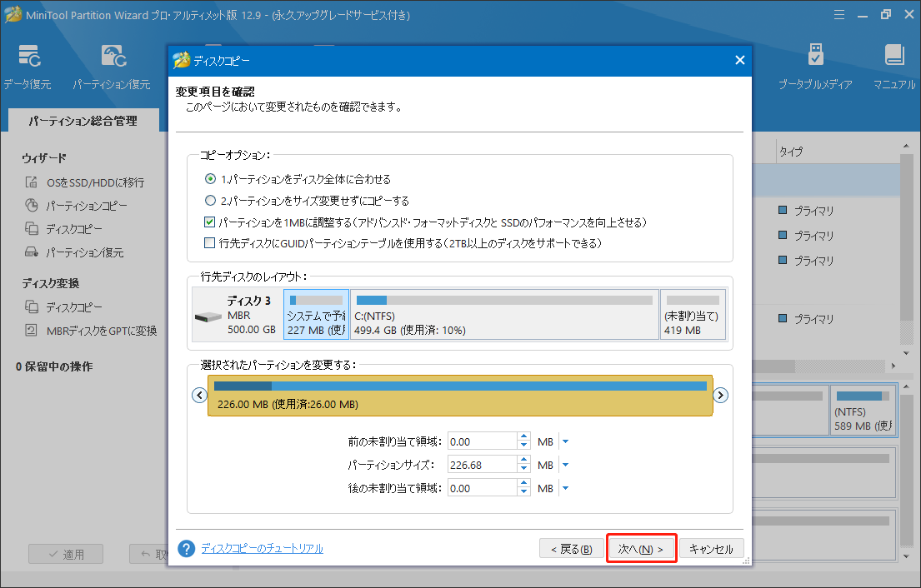Click the OSをSSD/HDDに移行 wizard icon

[x=31, y=182]
